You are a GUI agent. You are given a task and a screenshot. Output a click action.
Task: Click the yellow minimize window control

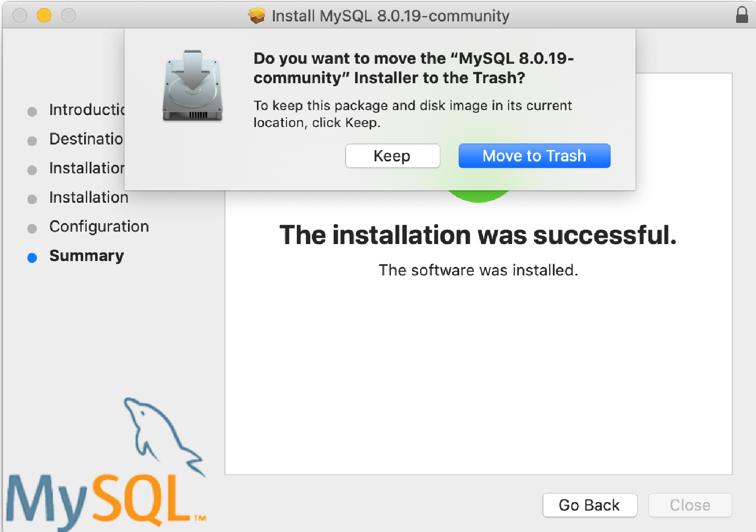pyautogui.click(x=44, y=15)
